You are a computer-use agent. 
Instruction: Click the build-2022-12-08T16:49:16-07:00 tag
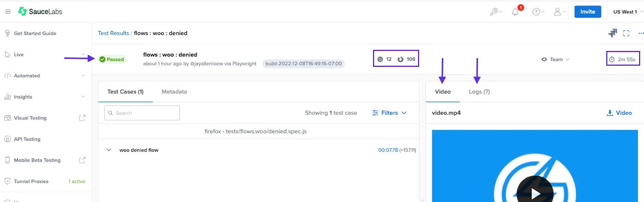pyautogui.click(x=303, y=64)
